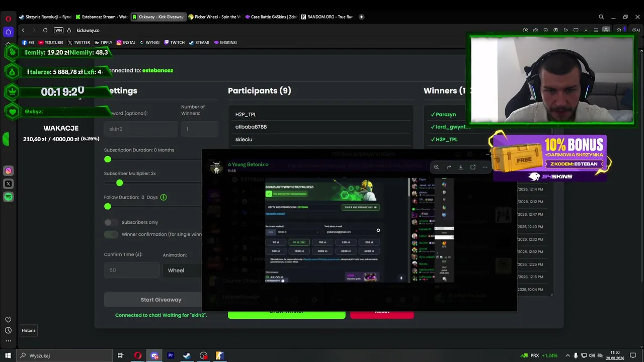Go back to the previous page
Viewport: 644px width, 362px height.
pyautogui.click(x=23, y=30)
